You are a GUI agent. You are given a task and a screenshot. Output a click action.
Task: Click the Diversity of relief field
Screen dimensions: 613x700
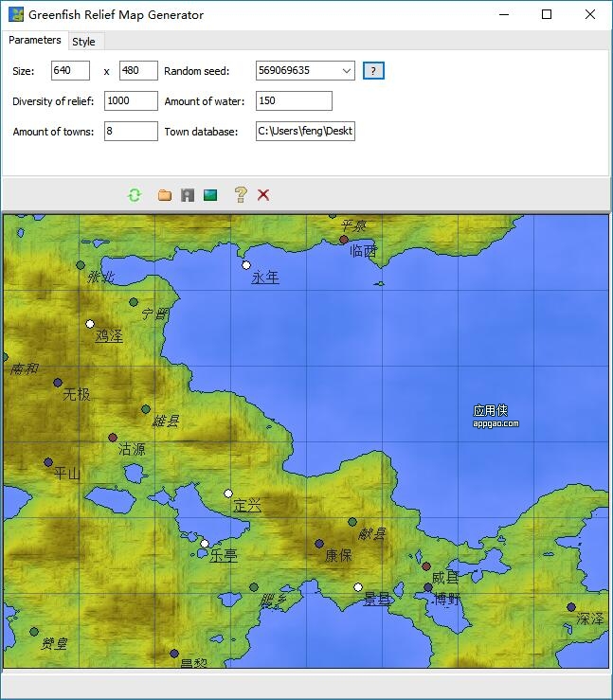(x=131, y=101)
